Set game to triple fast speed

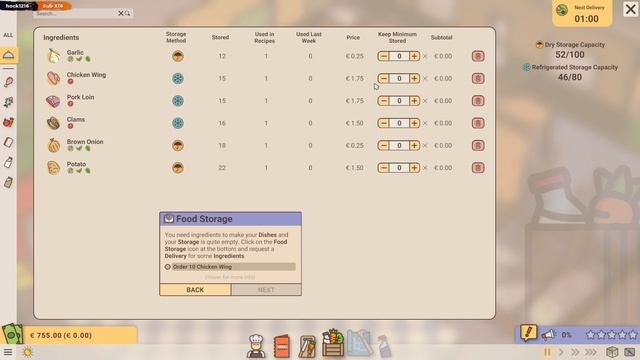(x=591, y=352)
